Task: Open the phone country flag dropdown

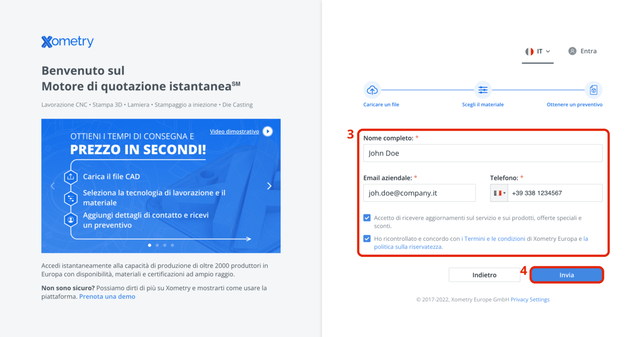Action: tap(499, 193)
